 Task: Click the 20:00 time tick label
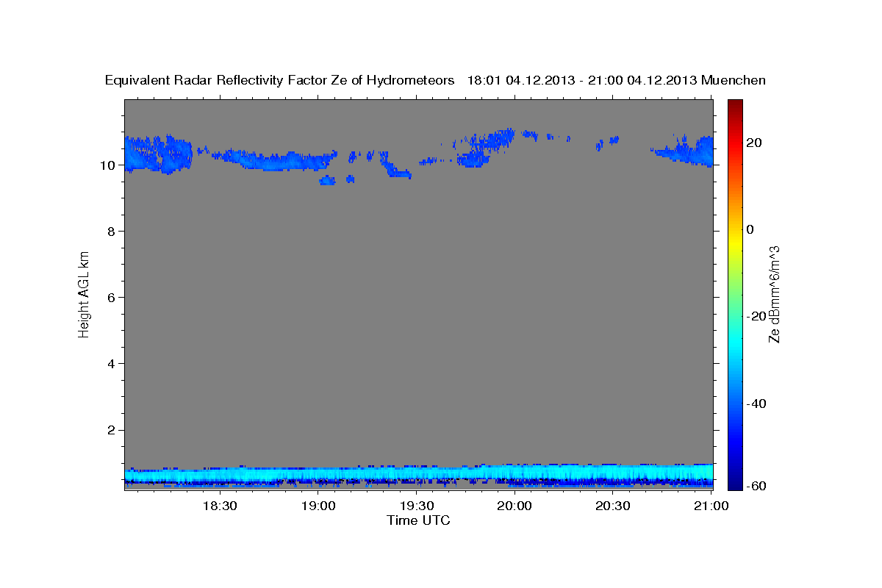click(x=514, y=506)
